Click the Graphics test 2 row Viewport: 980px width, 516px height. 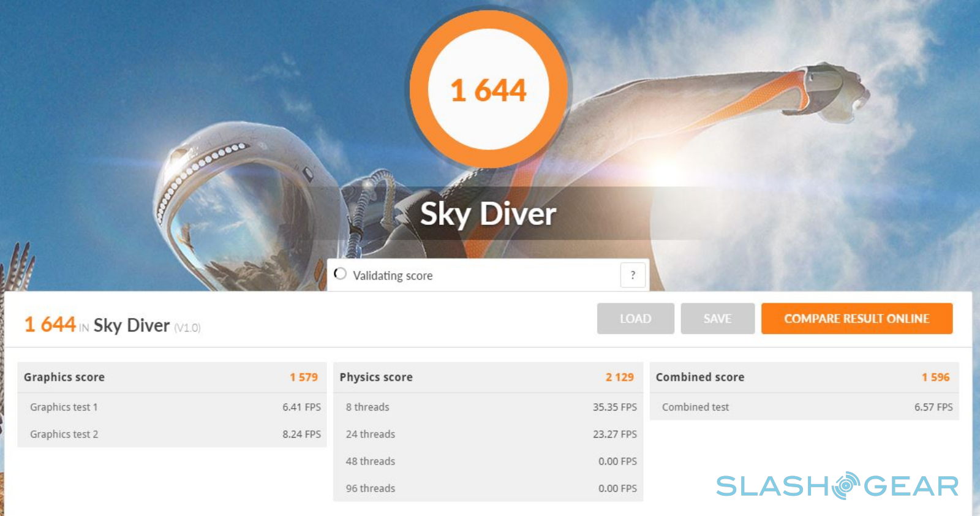(x=172, y=434)
